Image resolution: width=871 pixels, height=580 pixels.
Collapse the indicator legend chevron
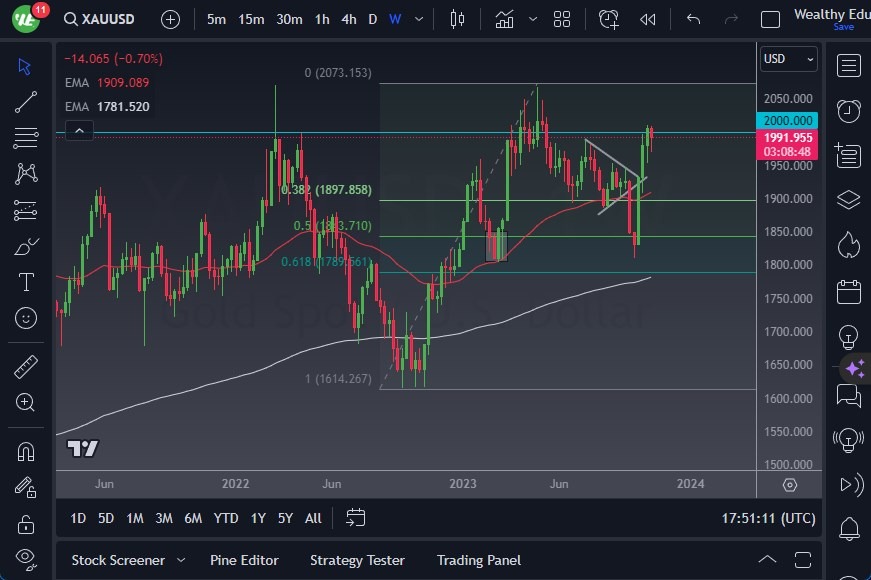tap(79, 130)
